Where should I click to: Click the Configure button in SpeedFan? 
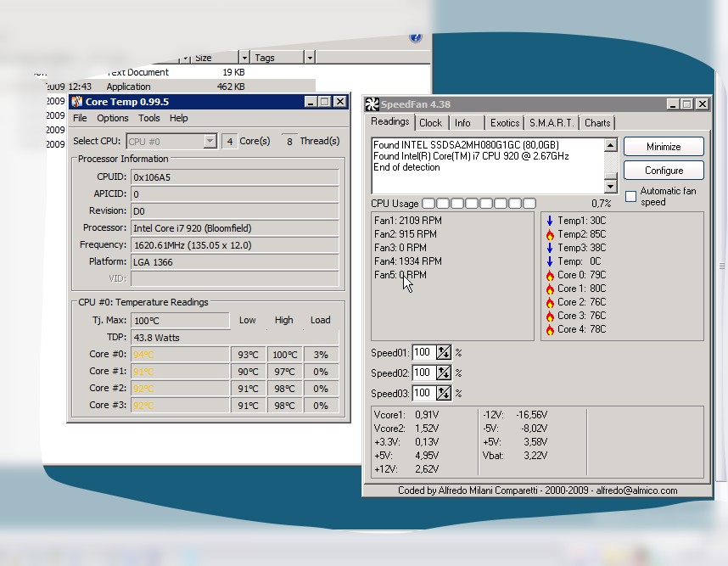point(664,171)
